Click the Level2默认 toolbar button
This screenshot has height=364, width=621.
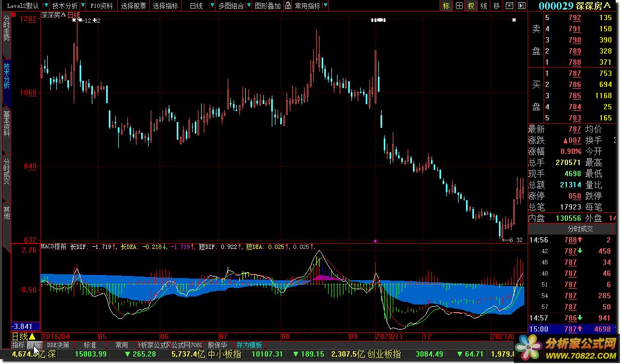(x=23, y=5)
